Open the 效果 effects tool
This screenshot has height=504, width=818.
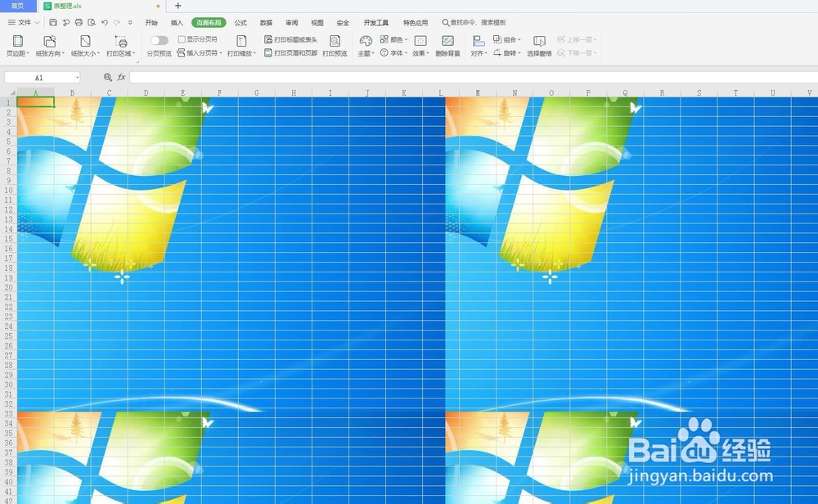(420, 45)
